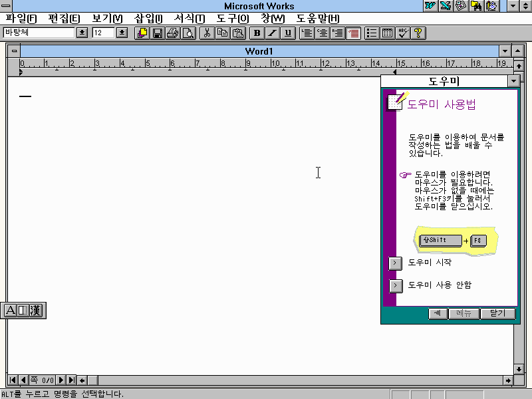This screenshot has height=399, width=532.
Task: Open the 보기(V) menu
Action: [107, 19]
